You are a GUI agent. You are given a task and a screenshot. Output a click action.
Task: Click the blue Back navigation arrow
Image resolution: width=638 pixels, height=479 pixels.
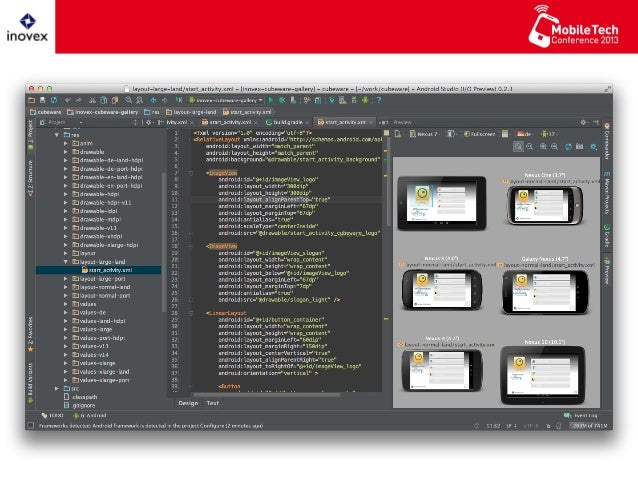[x=153, y=100]
